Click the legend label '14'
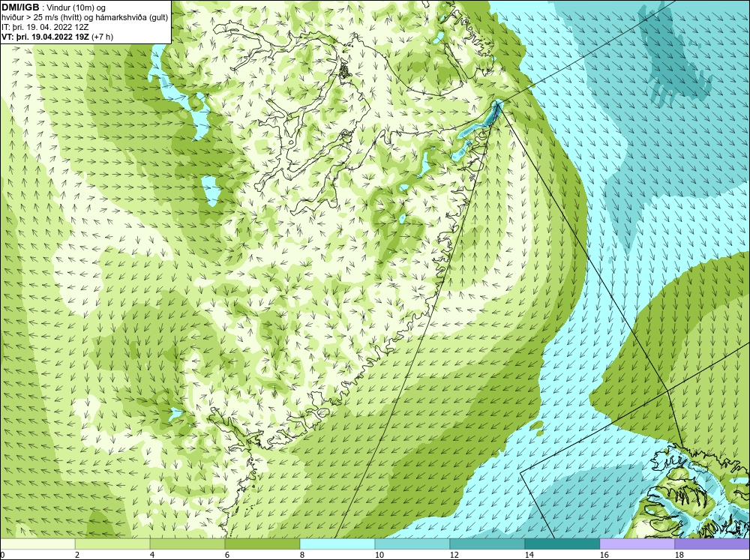Viewport: 750px width, 560px height. point(529,555)
